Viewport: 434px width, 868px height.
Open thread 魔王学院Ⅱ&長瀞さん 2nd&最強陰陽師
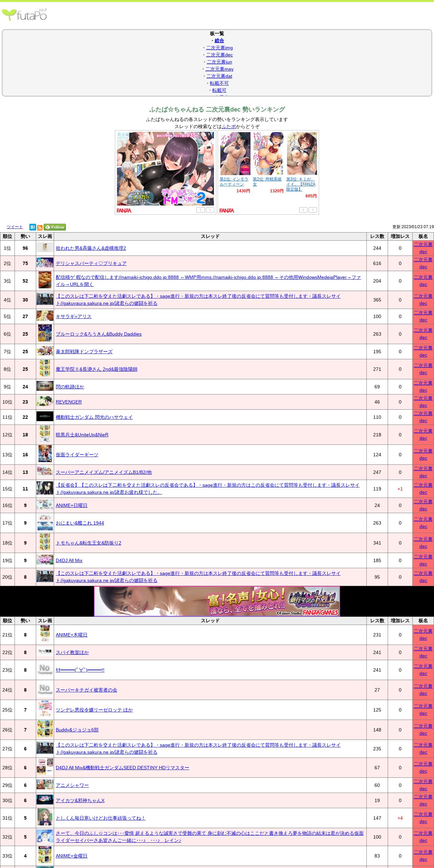97,369
